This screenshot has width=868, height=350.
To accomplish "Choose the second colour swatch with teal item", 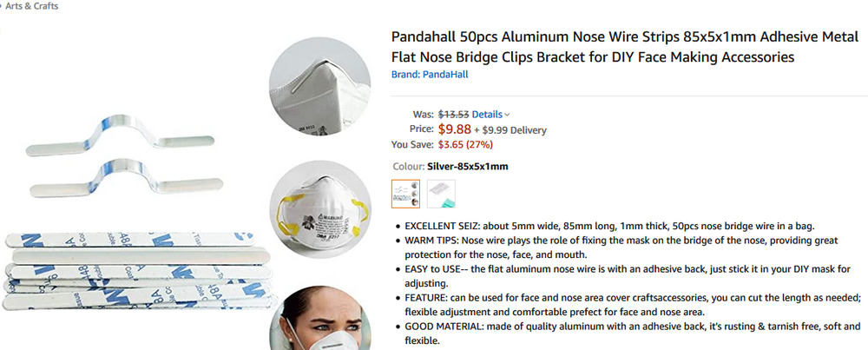I will 441,194.
